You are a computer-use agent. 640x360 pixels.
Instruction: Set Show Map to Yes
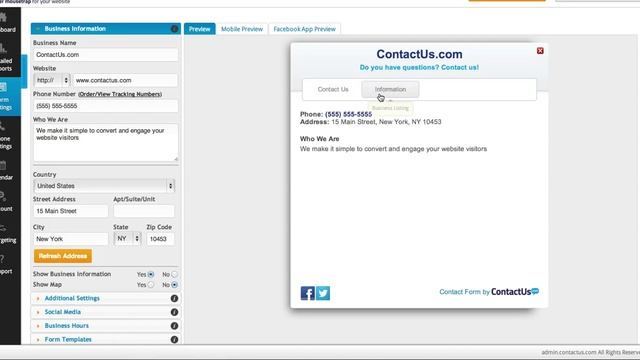(x=151, y=284)
